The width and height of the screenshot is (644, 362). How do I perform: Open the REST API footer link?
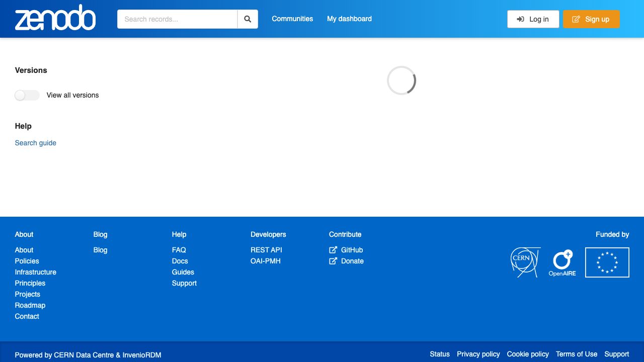(266, 250)
